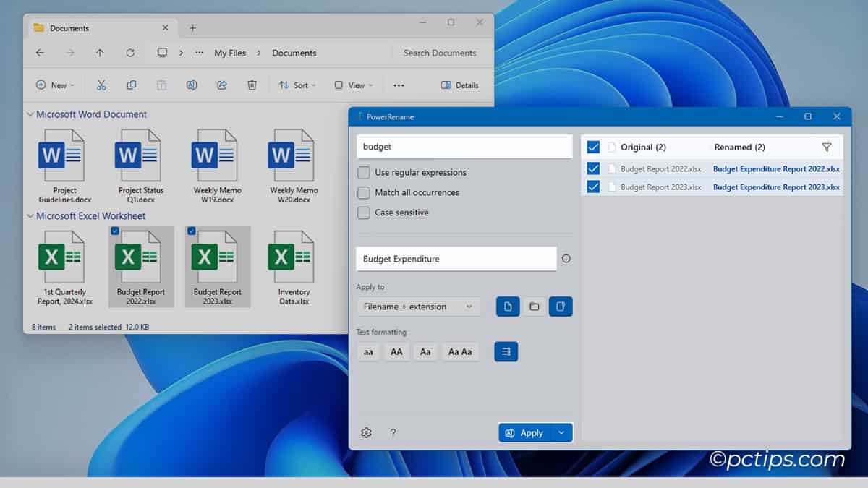Click the Original (2) column header

tap(643, 147)
